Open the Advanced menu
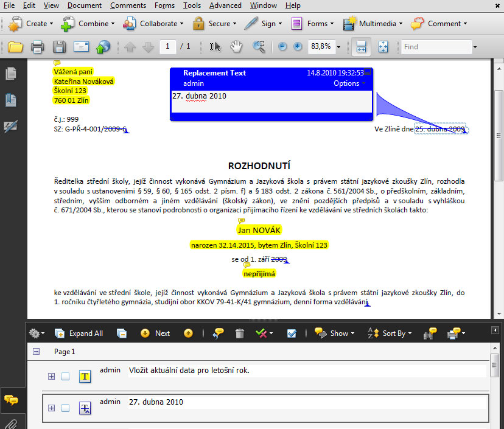Image resolution: width=504 pixels, height=429 pixels. pos(225,5)
